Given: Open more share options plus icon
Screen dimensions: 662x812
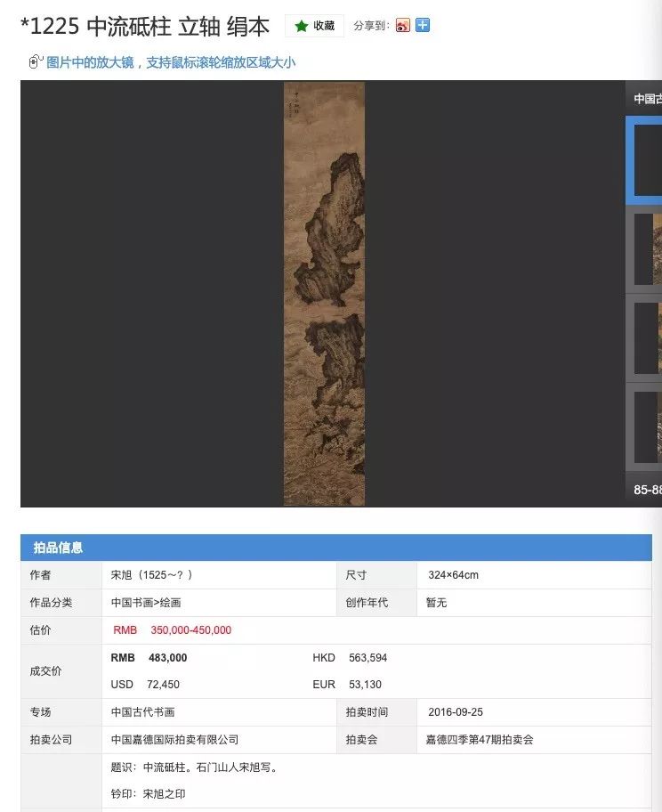Looking at the screenshot, I should 423,25.
